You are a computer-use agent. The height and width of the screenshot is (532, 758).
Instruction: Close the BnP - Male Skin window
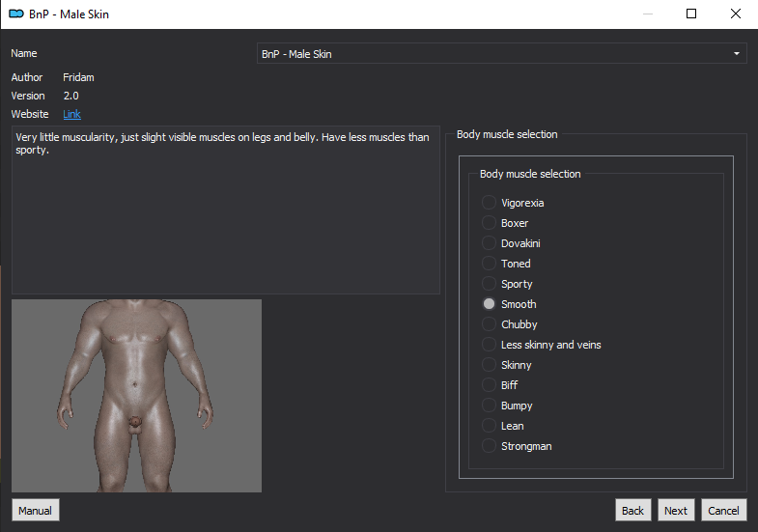735,14
